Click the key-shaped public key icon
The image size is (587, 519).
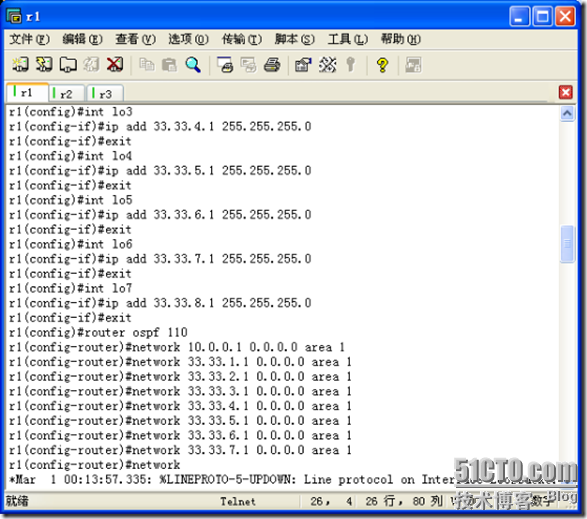click(x=351, y=65)
